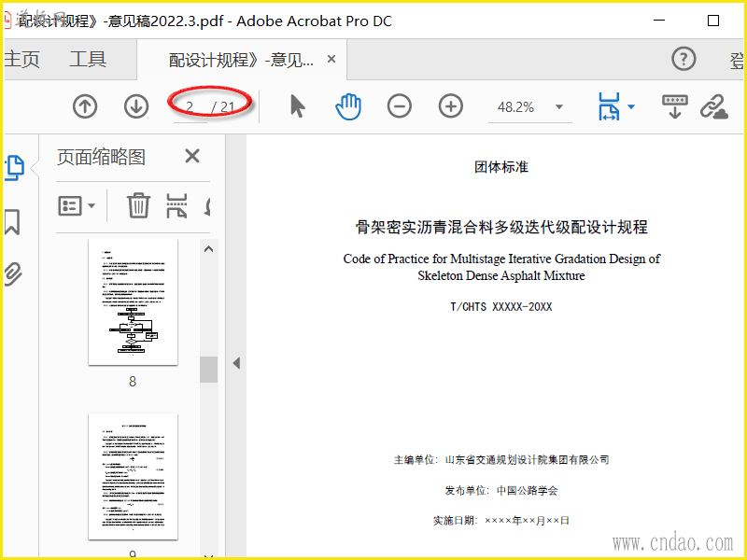Close the open document tab
The height and width of the screenshot is (560, 747).
(331, 59)
